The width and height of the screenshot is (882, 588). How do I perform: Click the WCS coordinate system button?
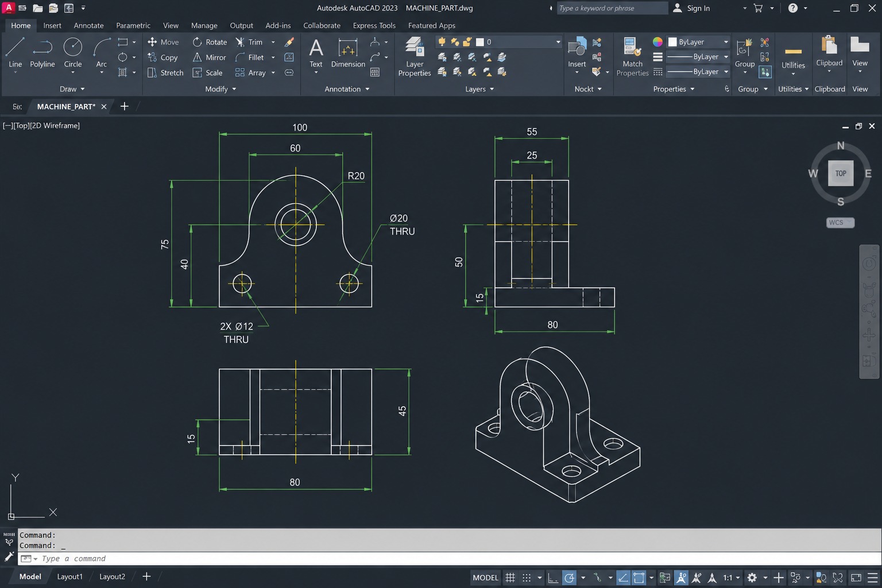[841, 223]
